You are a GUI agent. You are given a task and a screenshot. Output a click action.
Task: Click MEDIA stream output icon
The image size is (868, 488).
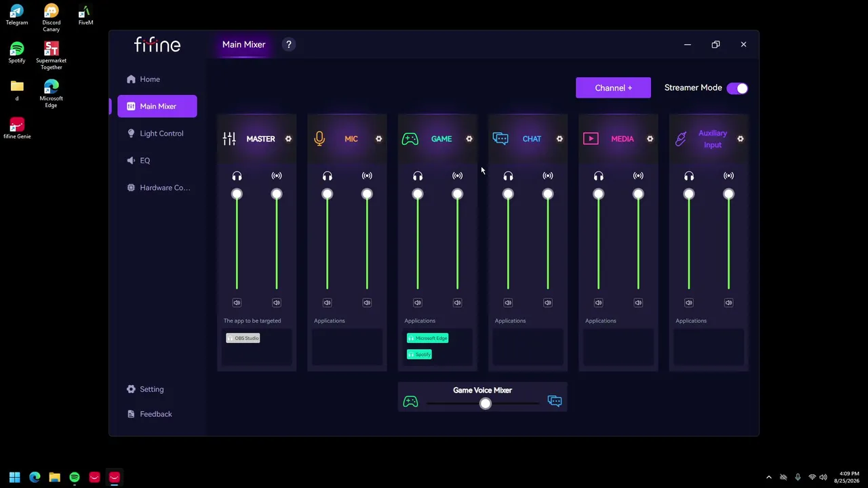pyautogui.click(x=638, y=176)
